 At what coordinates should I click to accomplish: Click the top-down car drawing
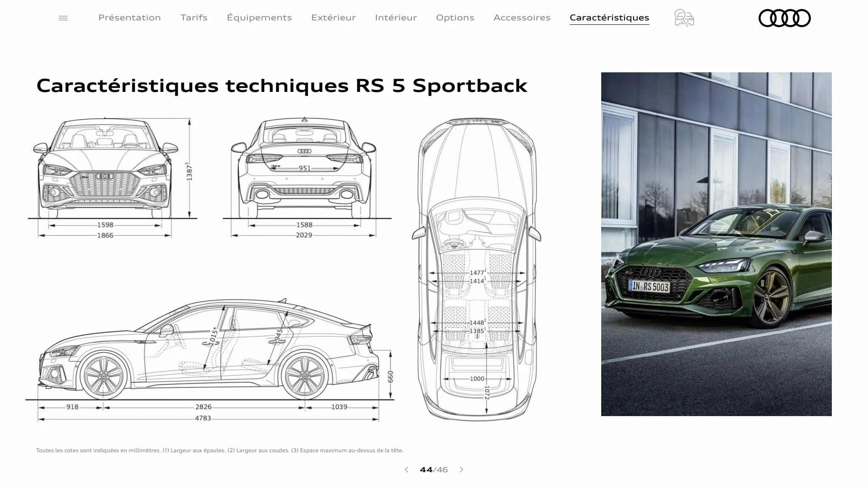click(x=476, y=269)
